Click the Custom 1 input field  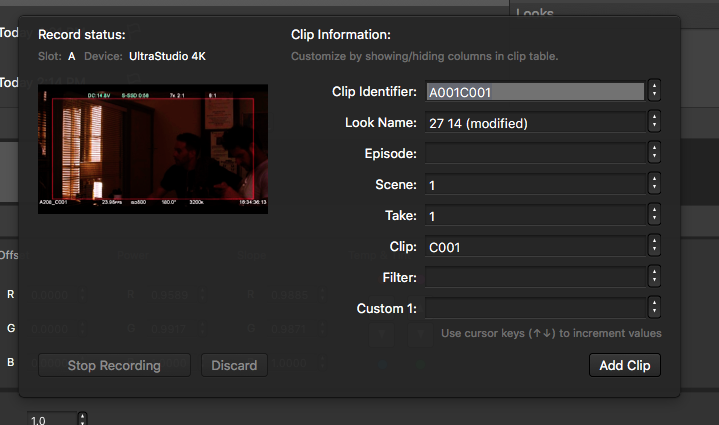click(534, 308)
